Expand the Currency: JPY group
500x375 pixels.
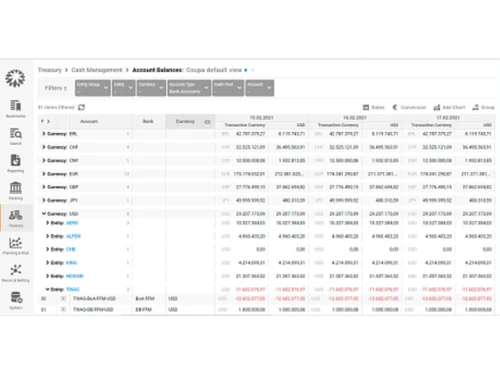pos(44,200)
